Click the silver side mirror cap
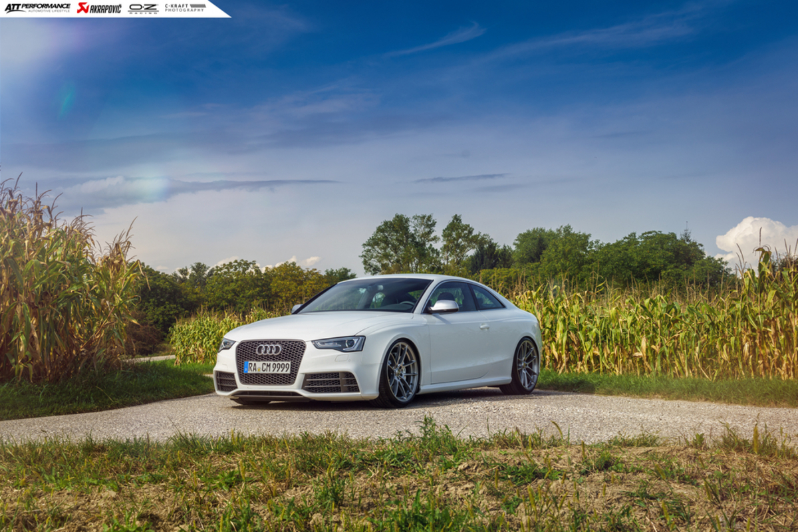The width and height of the screenshot is (798, 532). coord(444,306)
